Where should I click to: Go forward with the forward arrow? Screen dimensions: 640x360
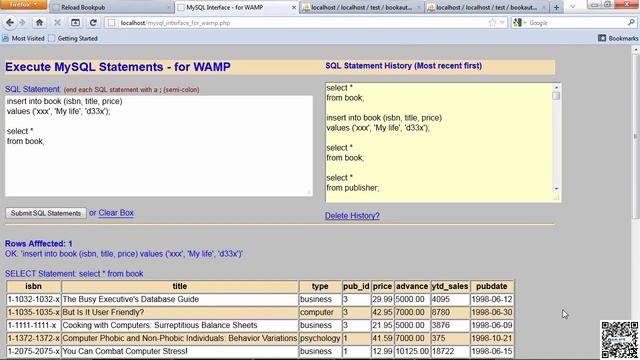[22, 23]
